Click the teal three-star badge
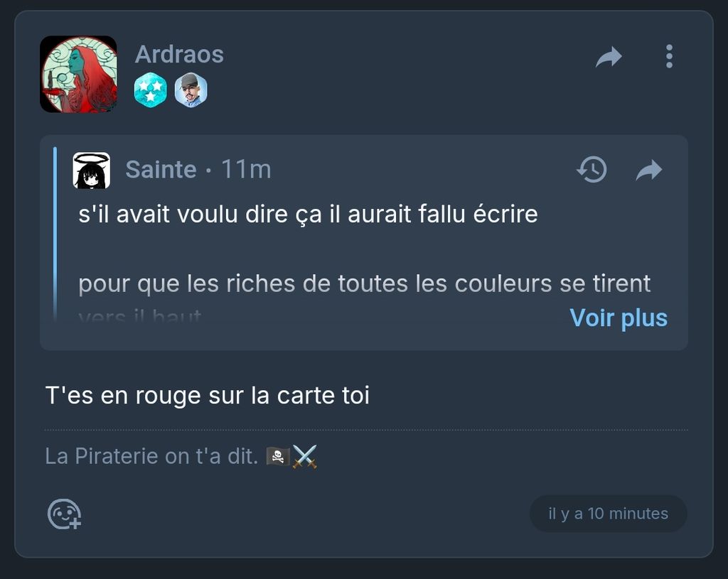This screenshot has height=579, width=728. coord(151,90)
